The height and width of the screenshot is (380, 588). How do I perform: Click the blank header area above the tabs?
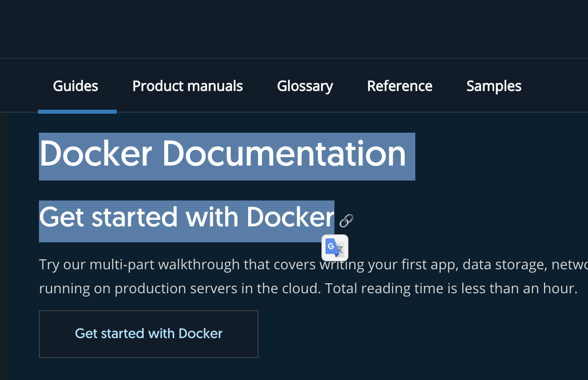click(294, 29)
